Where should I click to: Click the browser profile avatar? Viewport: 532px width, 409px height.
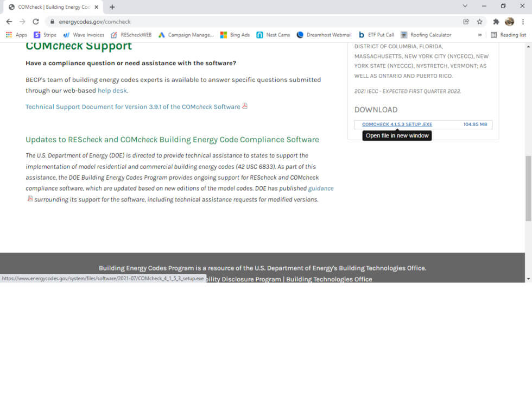(509, 21)
